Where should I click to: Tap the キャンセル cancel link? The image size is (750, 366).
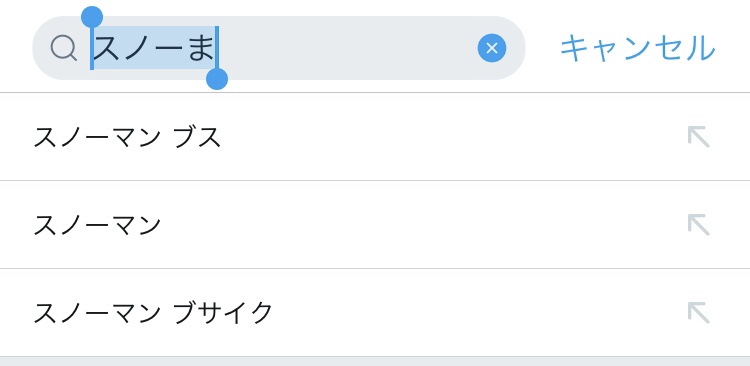(638, 48)
